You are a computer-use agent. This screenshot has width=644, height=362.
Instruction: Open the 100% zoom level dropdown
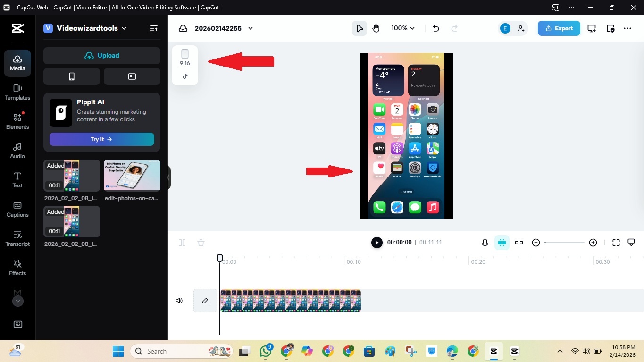point(403,28)
